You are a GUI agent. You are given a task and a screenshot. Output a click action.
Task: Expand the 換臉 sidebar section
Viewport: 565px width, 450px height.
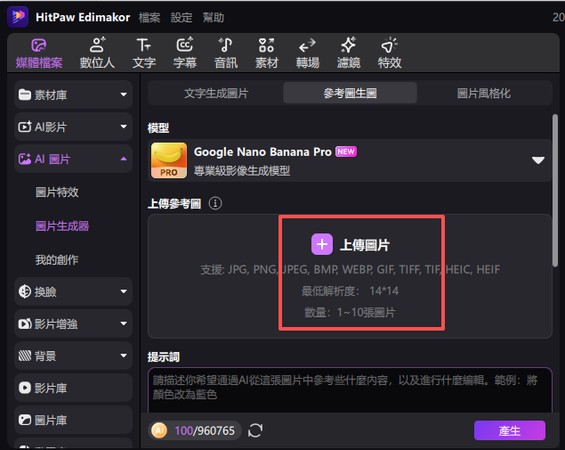pos(74,291)
